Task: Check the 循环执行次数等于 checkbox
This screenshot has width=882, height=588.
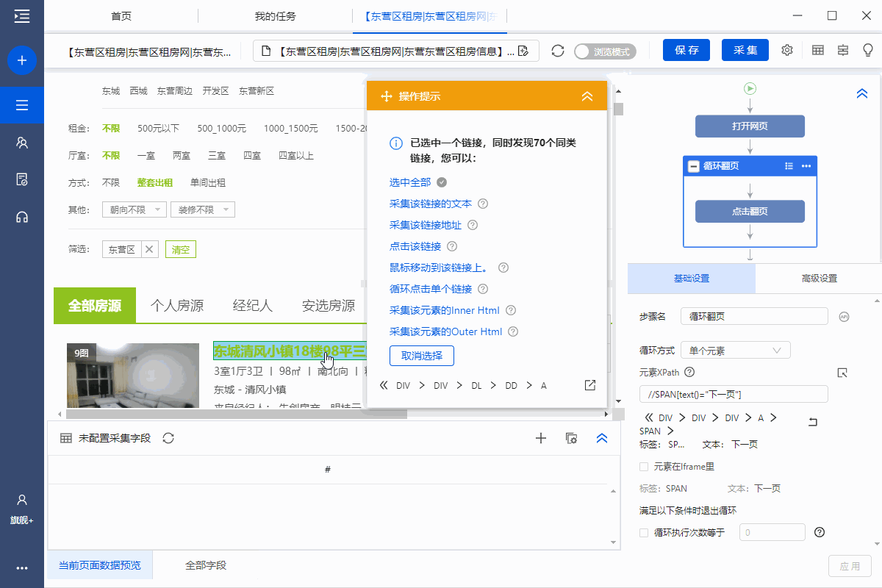Action: click(x=644, y=533)
